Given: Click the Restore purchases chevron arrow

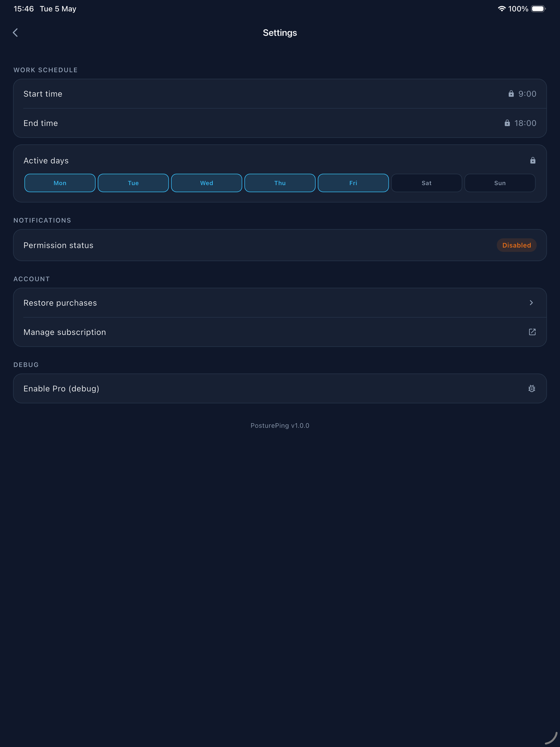Looking at the screenshot, I should [x=531, y=303].
